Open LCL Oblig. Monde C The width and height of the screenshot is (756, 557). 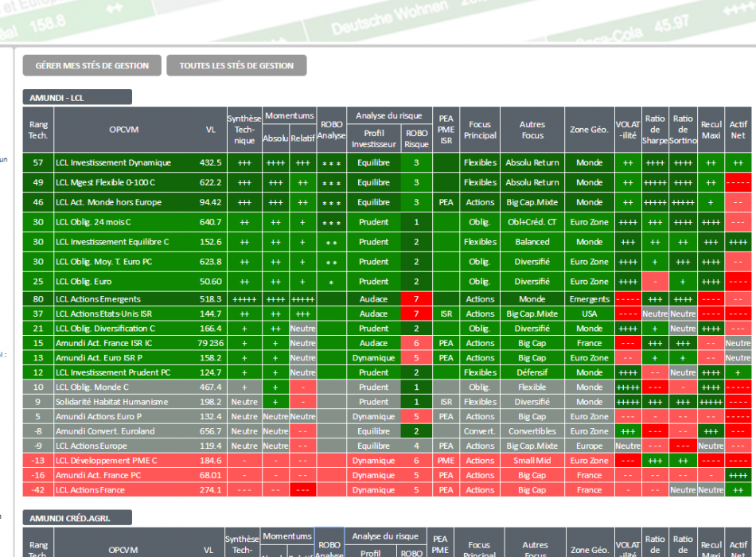click(x=92, y=387)
